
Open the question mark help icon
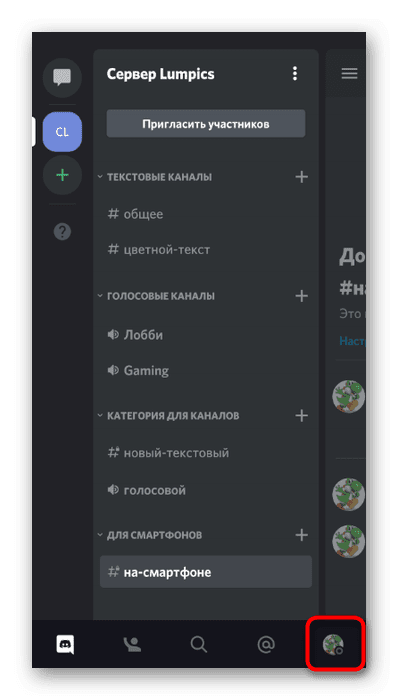point(62,232)
